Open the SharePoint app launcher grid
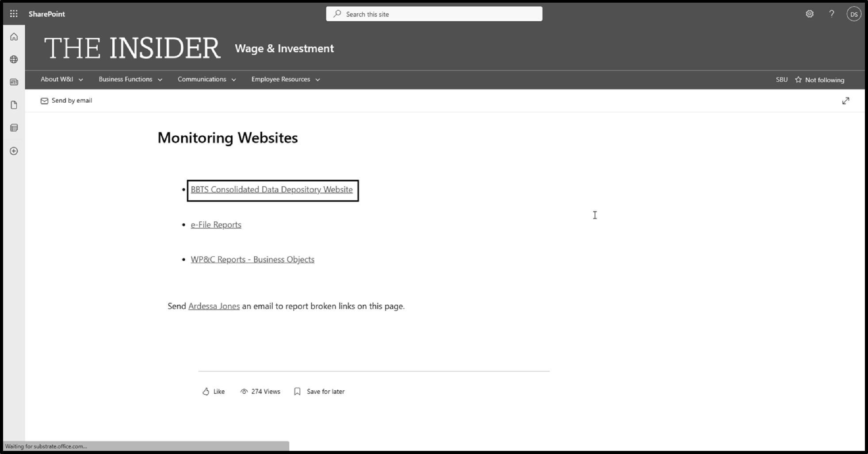Screen dimensions: 868x454 [14, 14]
